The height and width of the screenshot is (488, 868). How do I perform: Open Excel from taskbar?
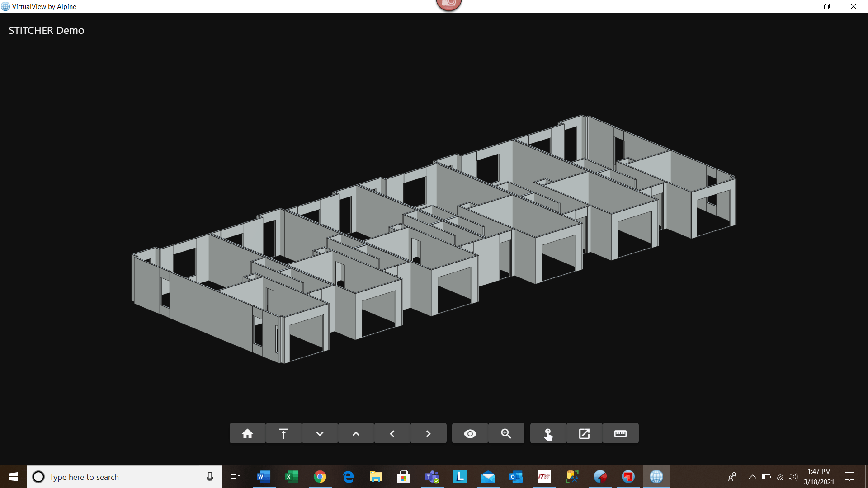point(292,477)
